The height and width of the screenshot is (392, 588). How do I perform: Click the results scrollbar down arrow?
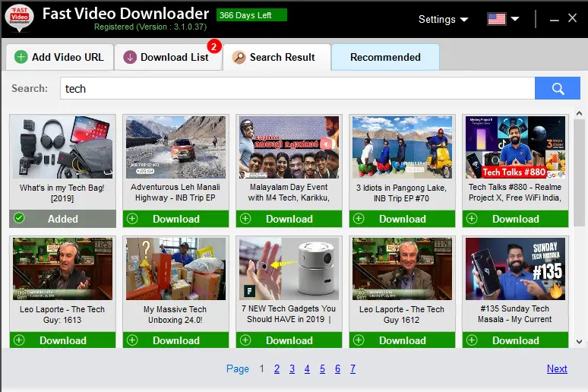point(579,342)
